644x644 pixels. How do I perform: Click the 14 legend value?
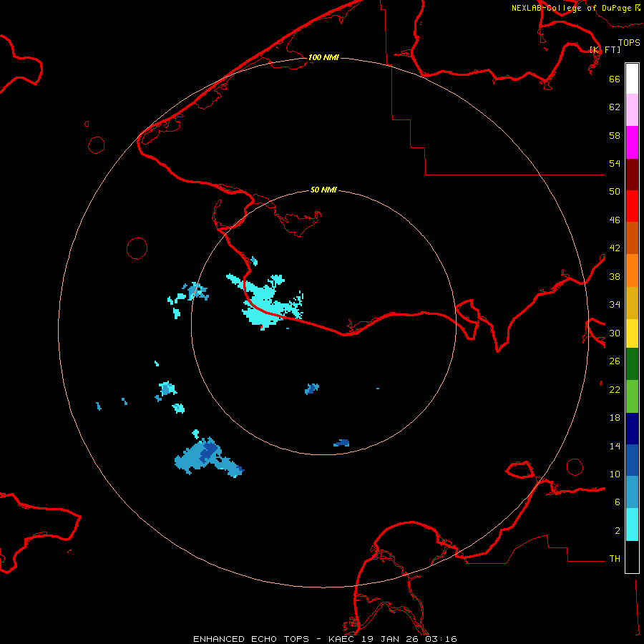click(x=615, y=446)
